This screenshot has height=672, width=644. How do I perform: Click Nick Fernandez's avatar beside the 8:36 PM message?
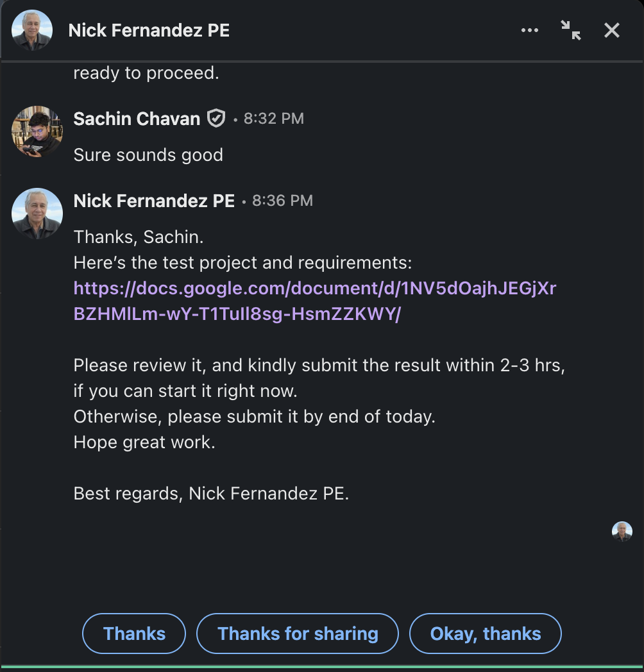point(37,214)
